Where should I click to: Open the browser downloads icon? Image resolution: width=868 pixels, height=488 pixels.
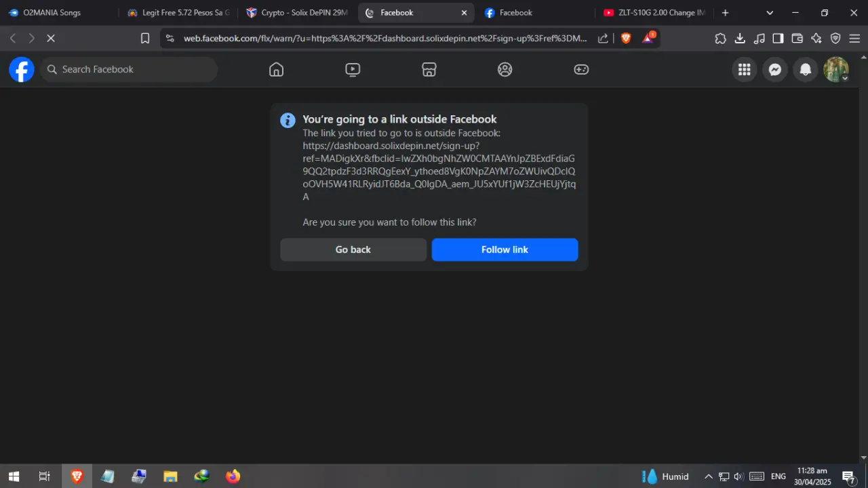740,39
